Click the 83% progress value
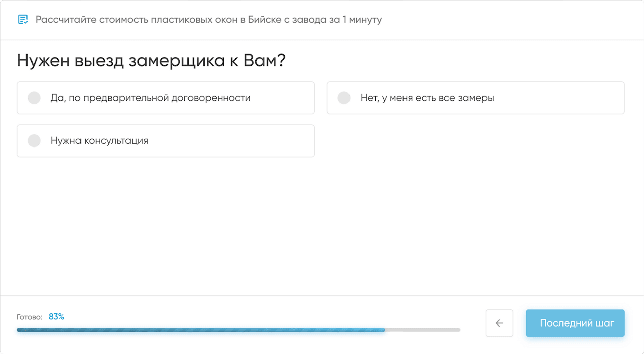Image resolution: width=644 pixels, height=354 pixels. [56, 317]
